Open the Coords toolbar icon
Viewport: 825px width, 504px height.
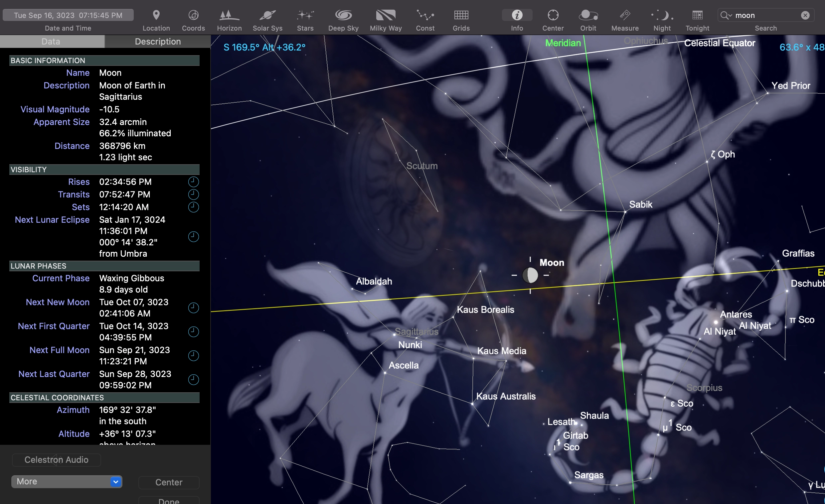pos(193,15)
